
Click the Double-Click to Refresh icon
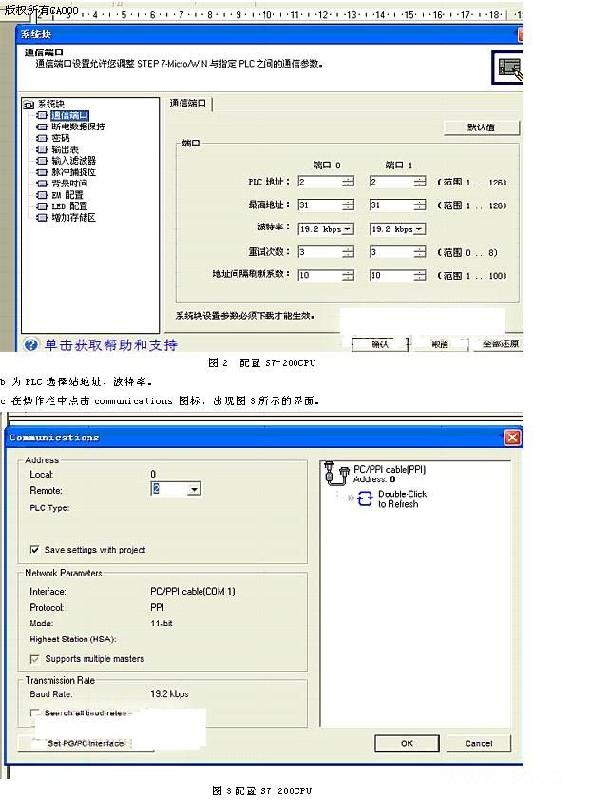(x=364, y=498)
